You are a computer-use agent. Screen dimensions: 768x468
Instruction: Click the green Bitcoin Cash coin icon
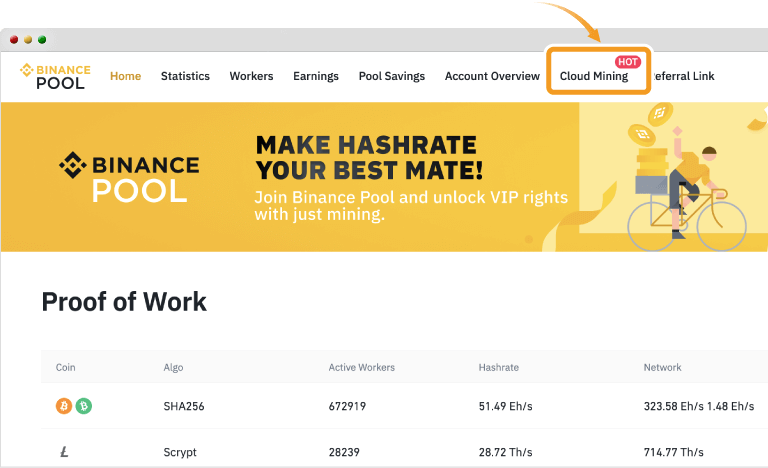click(x=83, y=406)
